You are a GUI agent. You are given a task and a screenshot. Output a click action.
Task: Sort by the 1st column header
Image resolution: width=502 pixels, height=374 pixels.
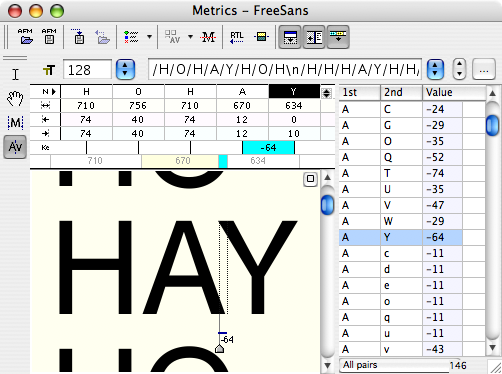tap(359, 92)
